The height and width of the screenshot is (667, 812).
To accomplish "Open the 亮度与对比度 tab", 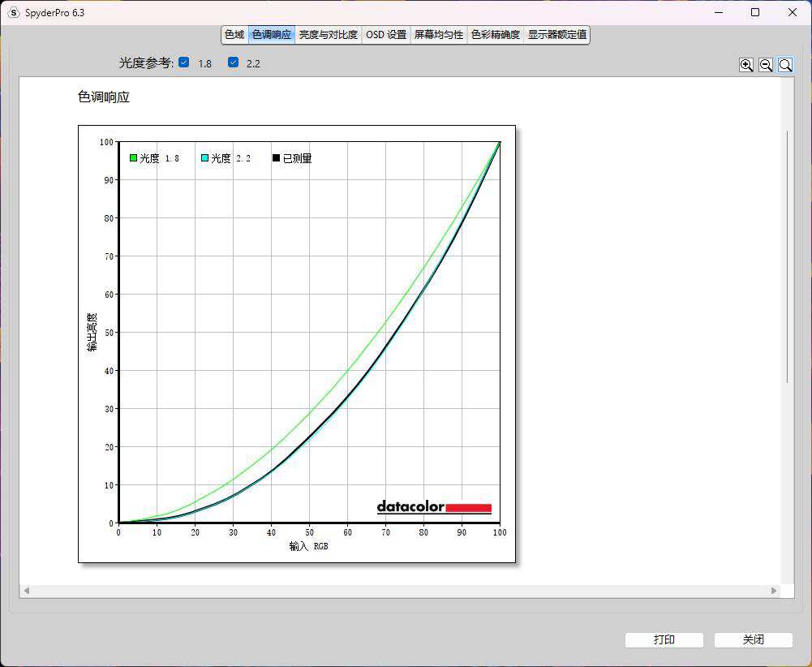I will pyautogui.click(x=329, y=35).
